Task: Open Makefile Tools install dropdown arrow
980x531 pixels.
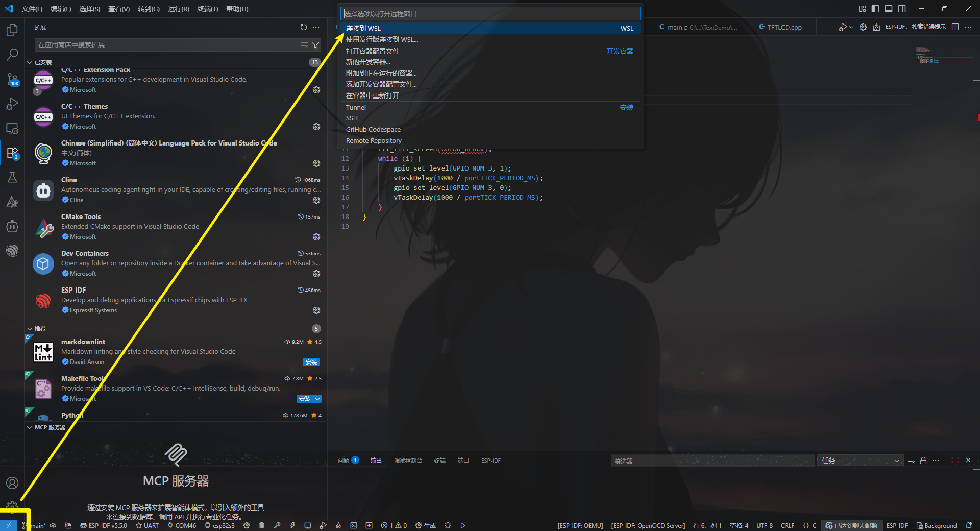Action: pyautogui.click(x=317, y=399)
